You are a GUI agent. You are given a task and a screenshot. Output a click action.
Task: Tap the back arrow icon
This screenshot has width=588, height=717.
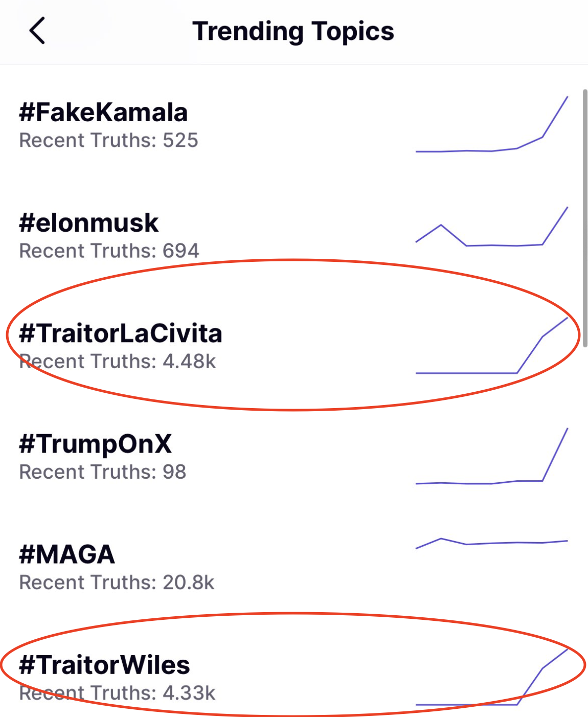point(37,31)
